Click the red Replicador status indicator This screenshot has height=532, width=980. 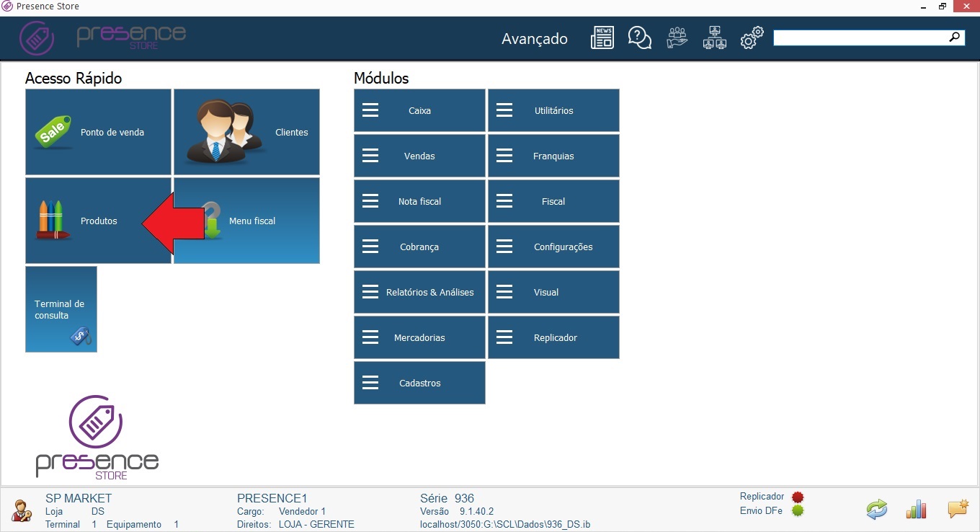798,497
